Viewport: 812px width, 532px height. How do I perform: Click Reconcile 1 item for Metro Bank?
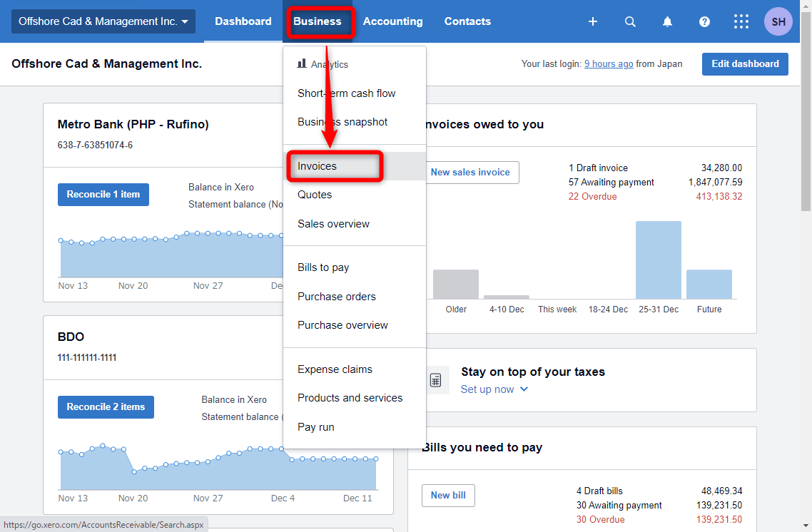[x=103, y=195]
